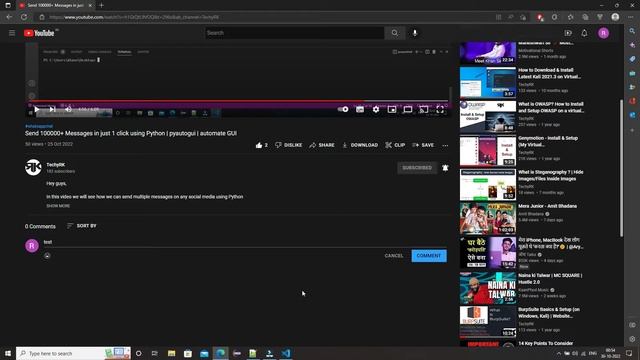Open Task View on the taskbar
640x360 pixels.
(x=155, y=353)
